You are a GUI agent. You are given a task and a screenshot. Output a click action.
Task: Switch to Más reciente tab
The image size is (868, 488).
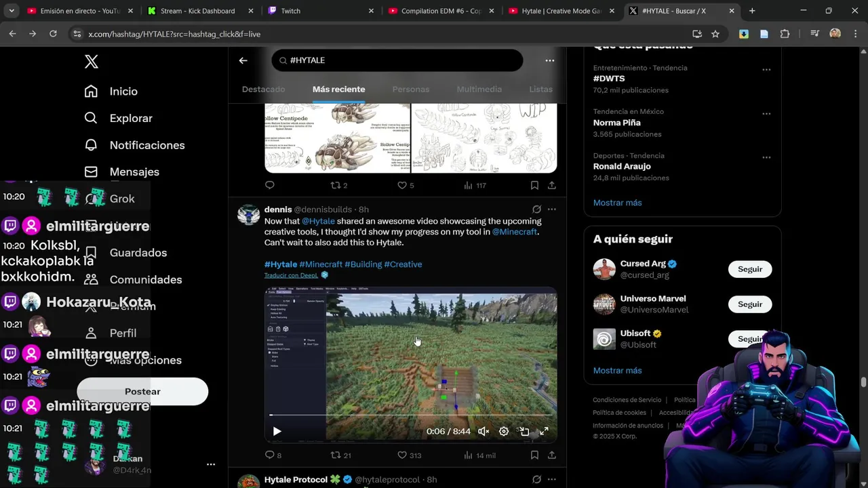click(338, 89)
